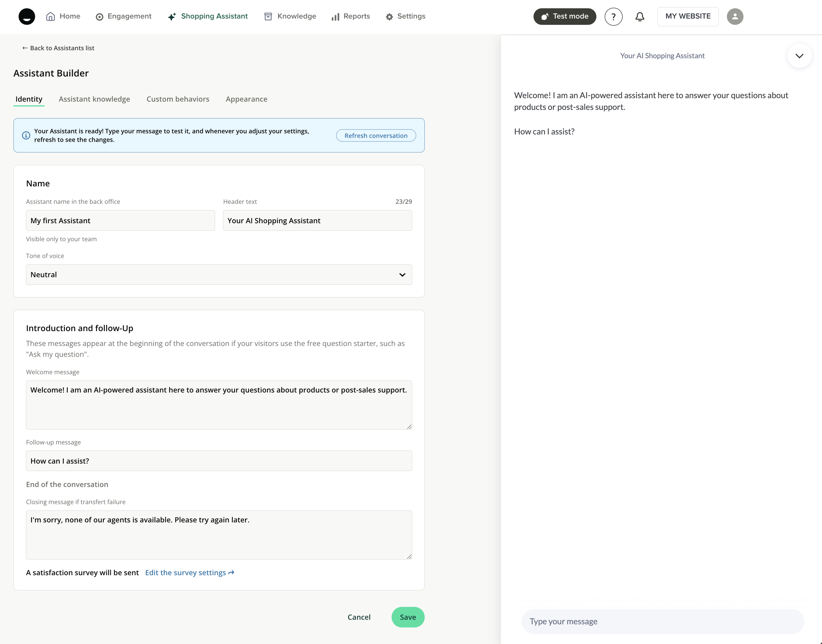Viewport: 822px width, 644px height.
Task: Click the black smiley logo icon
Action: coord(27,17)
